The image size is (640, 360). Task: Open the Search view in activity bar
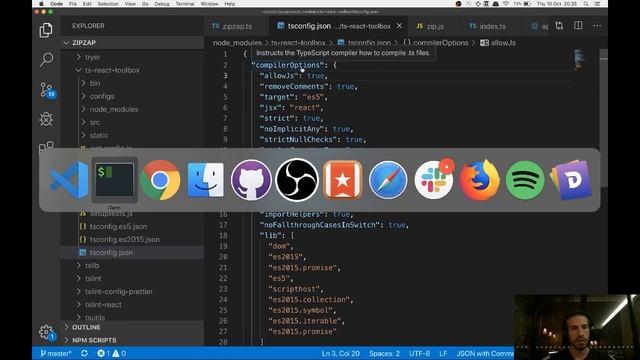(x=46, y=60)
